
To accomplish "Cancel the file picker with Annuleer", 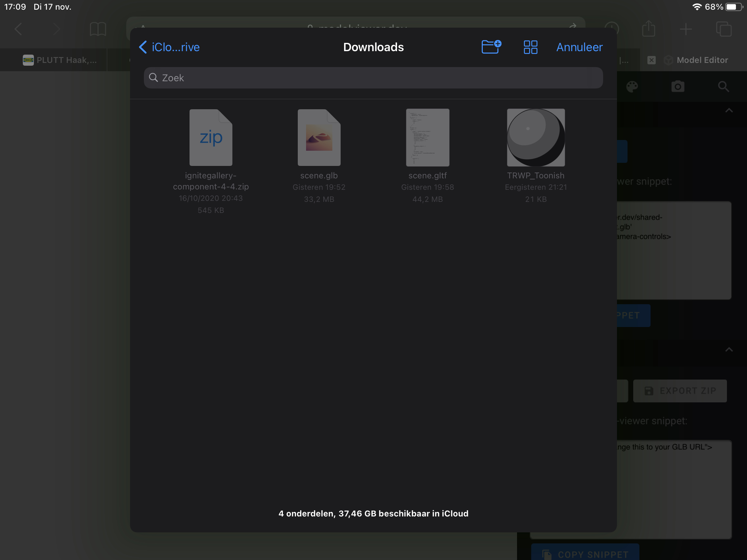I will [x=579, y=47].
